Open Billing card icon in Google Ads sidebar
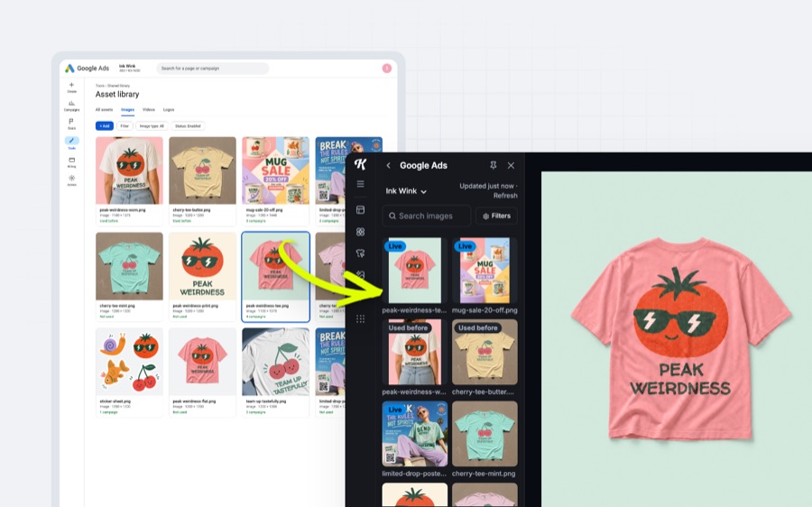 point(71,161)
